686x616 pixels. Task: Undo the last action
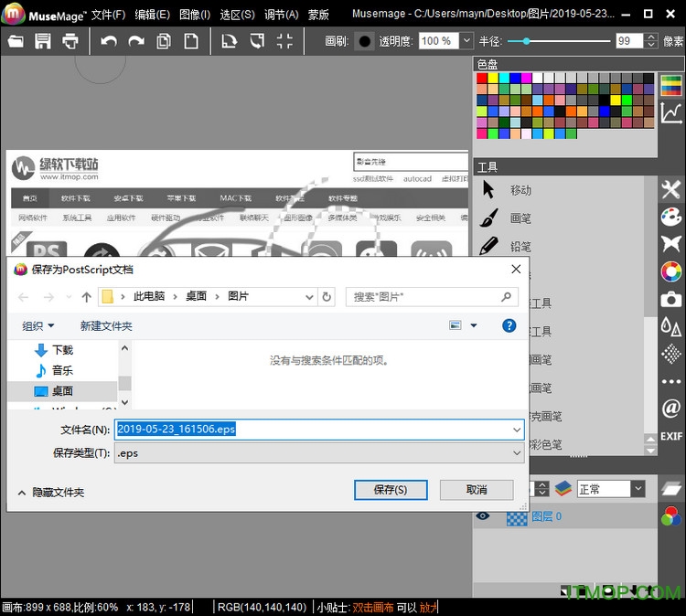click(109, 41)
